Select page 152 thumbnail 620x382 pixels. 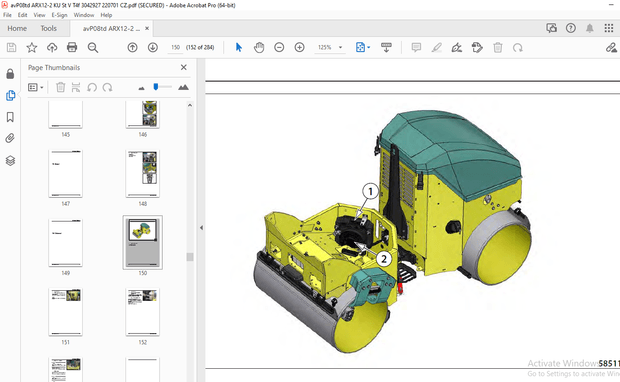click(x=143, y=312)
